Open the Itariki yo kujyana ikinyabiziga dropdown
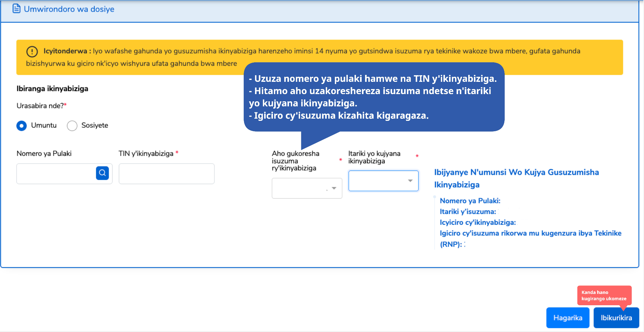This screenshot has height=332, width=644. [x=383, y=181]
